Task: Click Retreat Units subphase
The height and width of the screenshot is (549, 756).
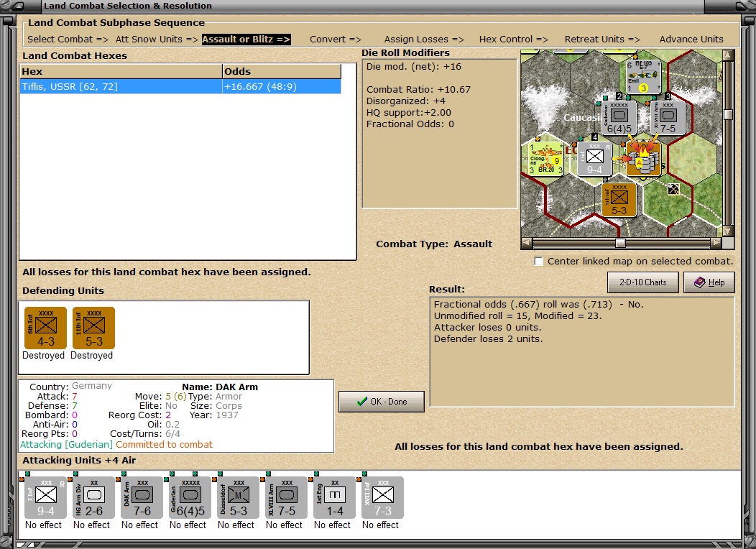Action: pyautogui.click(x=602, y=39)
